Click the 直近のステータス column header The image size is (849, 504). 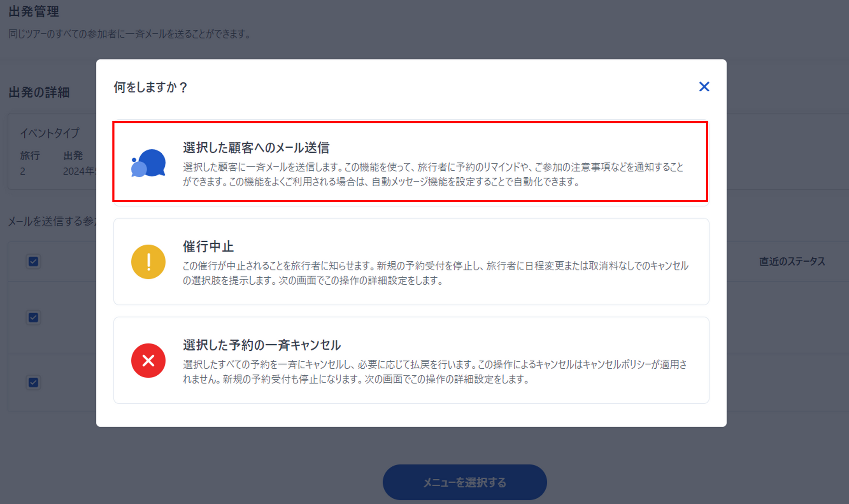tap(792, 261)
